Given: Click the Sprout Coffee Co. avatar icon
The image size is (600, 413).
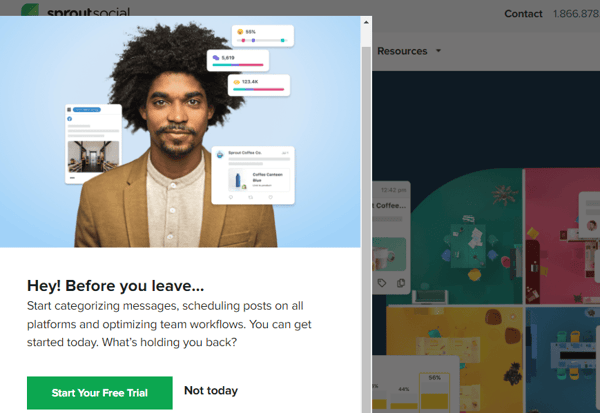Looking at the screenshot, I should 220,154.
